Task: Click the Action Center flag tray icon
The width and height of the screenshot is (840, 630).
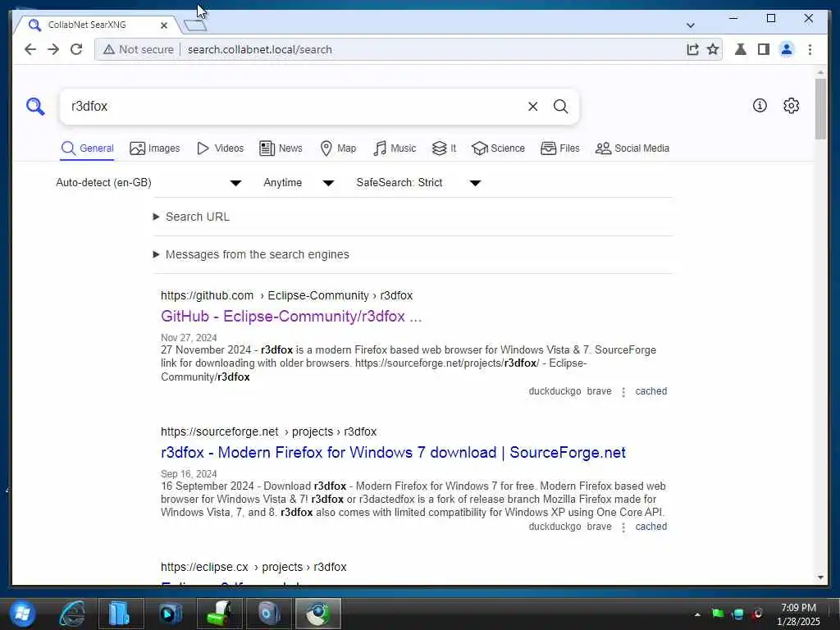Action: click(718, 614)
